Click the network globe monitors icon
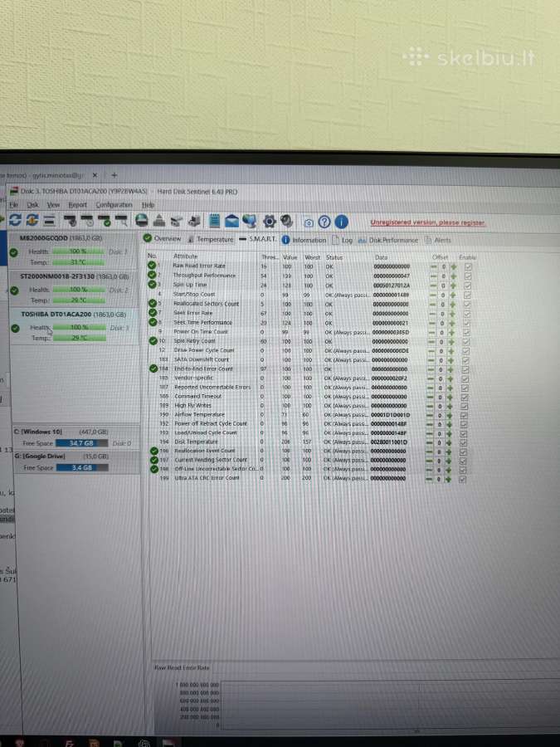Image resolution: width=560 pixels, height=747 pixels. (x=249, y=221)
